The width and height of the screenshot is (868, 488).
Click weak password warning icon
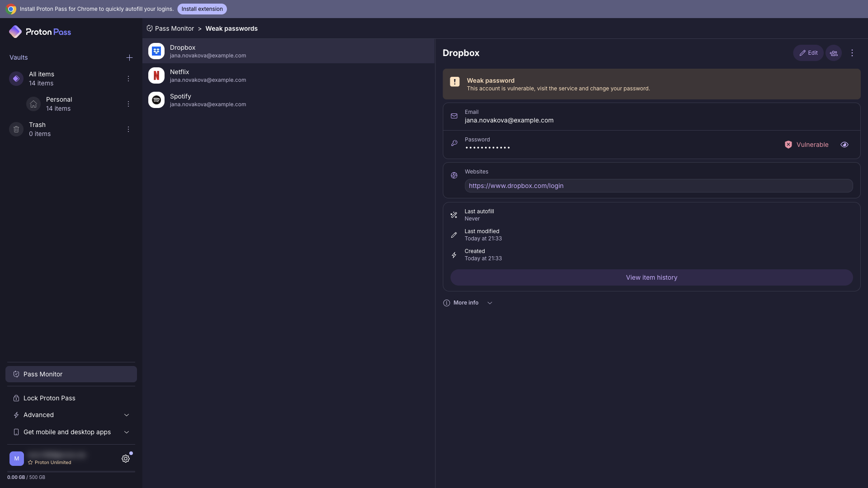click(x=455, y=82)
